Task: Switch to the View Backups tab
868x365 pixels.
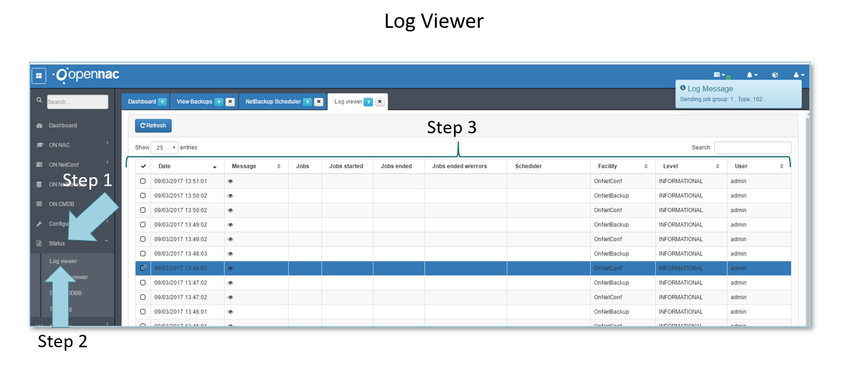Action: (194, 102)
